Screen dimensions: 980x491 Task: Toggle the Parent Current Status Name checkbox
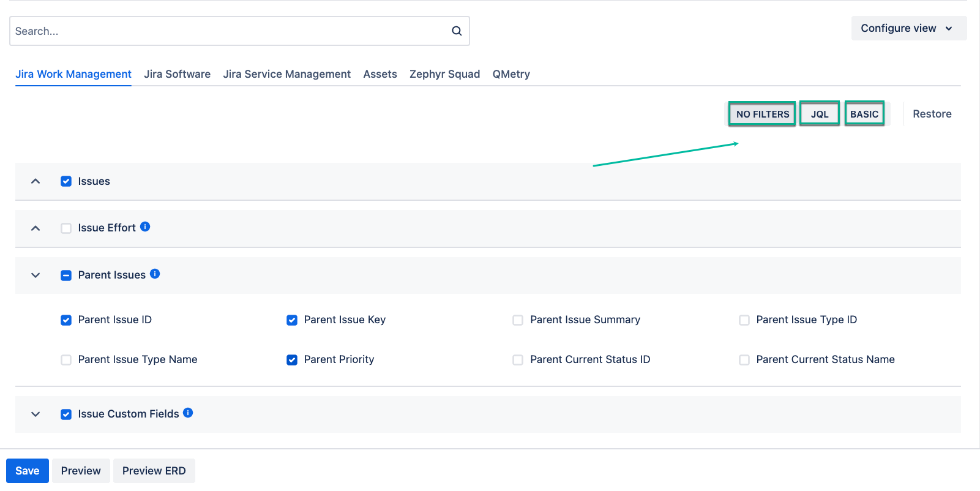pos(744,360)
